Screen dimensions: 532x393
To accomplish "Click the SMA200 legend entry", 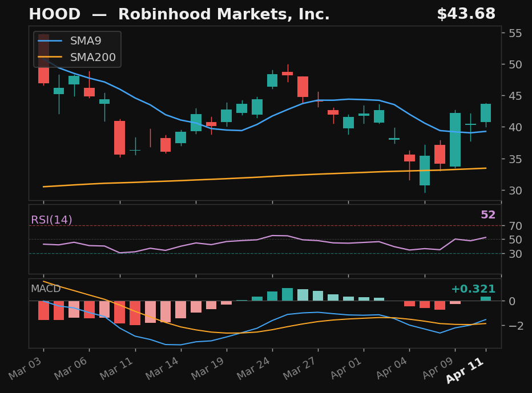I will pyautogui.click(x=76, y=57).
